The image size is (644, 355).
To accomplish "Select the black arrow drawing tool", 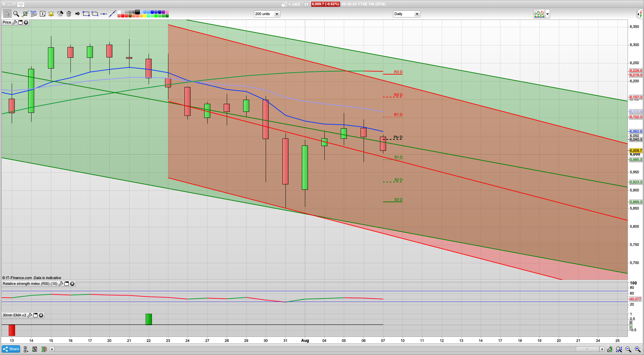I will [77, 14].
